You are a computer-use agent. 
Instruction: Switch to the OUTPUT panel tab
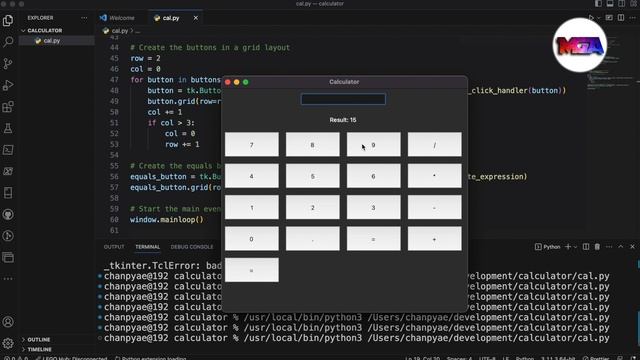tap(114, 247)
